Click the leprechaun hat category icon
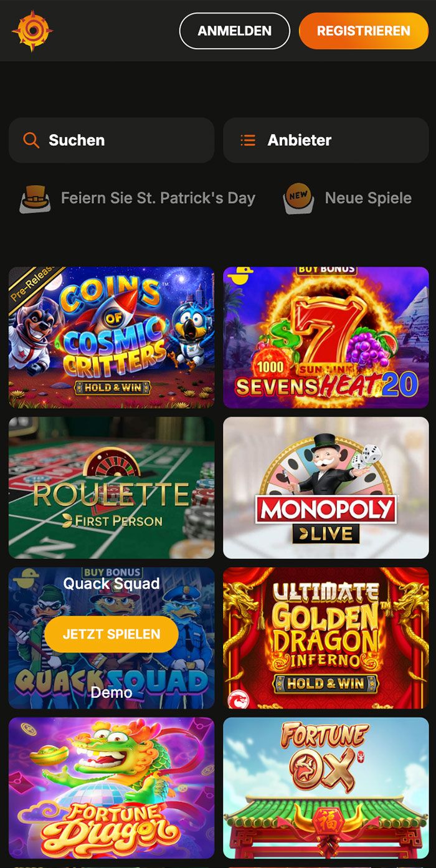Image resolution: width=436 pixels, height=868 pixels. click(x=35, y=199)
